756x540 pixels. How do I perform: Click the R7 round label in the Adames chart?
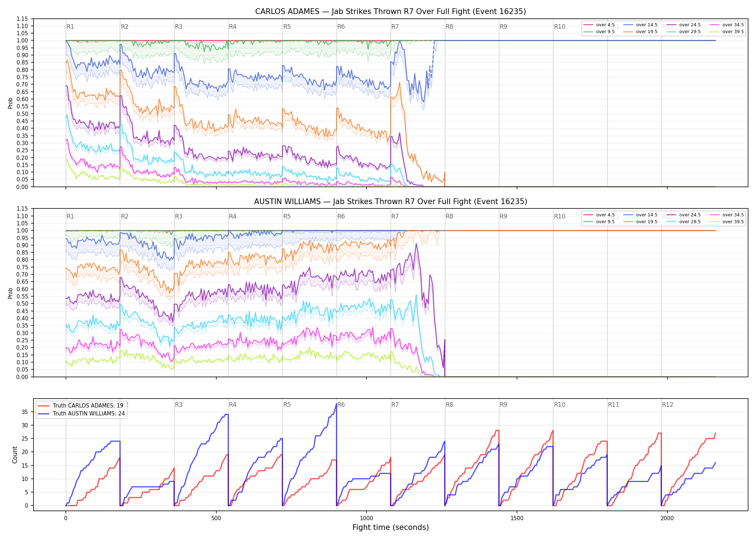(x=395, y=27)
